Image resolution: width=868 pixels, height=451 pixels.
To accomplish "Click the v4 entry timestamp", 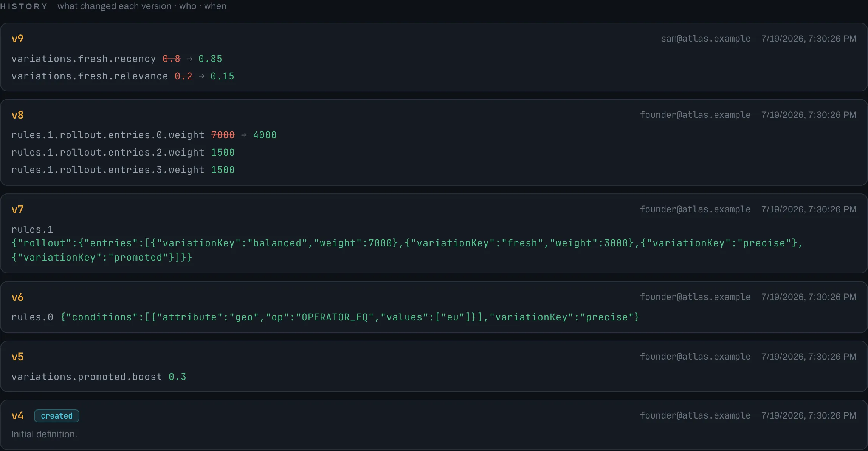I will 809,415.
